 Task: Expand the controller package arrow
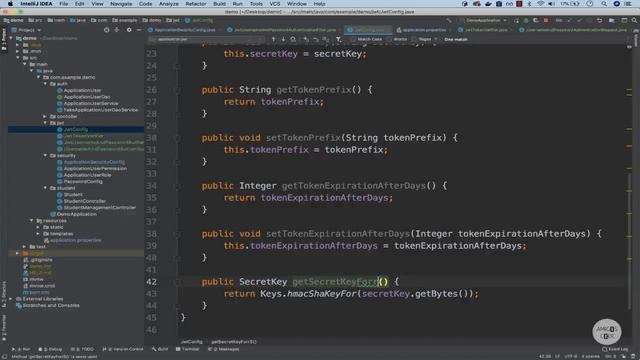pyautogui.click(x=45, y=116)
